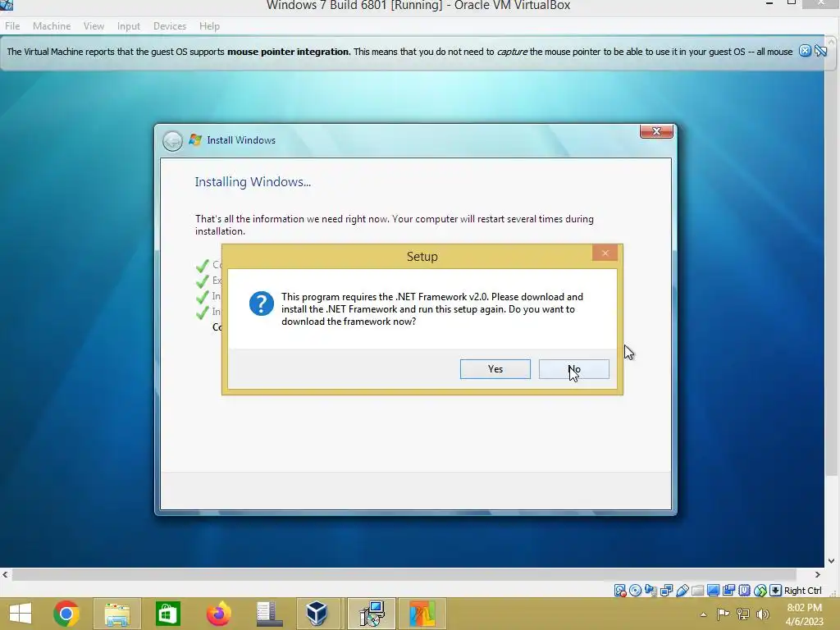Open File Explorer from the taskbar
Screen dimensions: 840x630
click(x=116, y=614)
